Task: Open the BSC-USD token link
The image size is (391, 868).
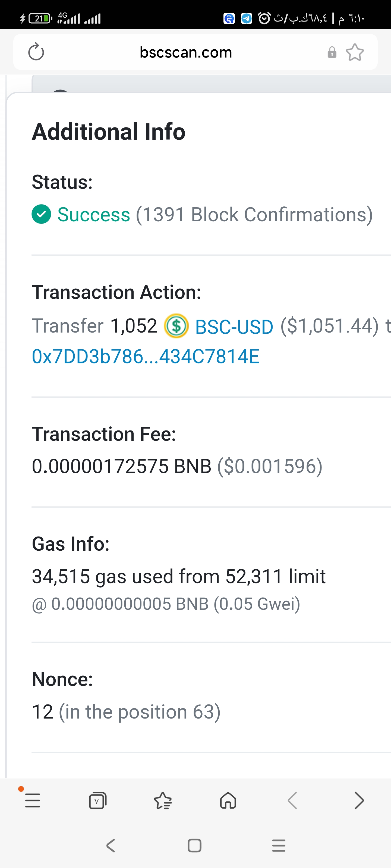Action: pos(234,327)
